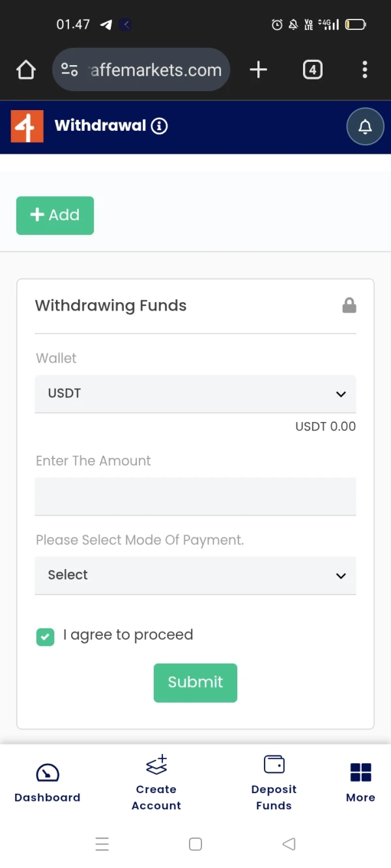391x868 pixels.
Task: Tap the browser home icon
Action: coord(26,70)
